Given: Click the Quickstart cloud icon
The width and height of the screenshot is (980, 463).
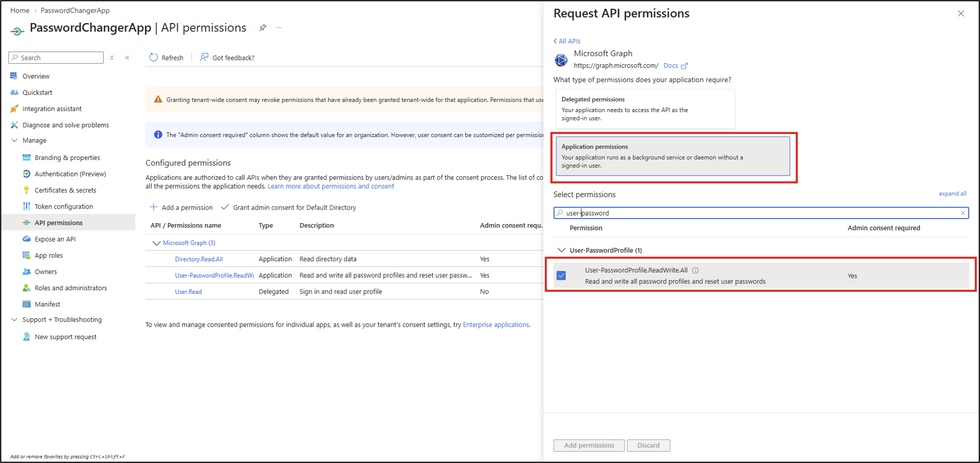Looking at the screenshot, I should (14, 92).
